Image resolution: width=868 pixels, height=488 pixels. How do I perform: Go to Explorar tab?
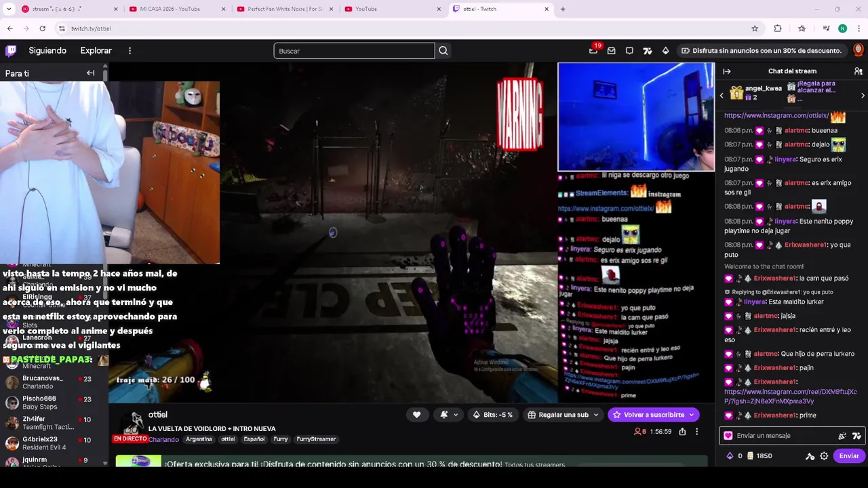[x=96, y=51]
